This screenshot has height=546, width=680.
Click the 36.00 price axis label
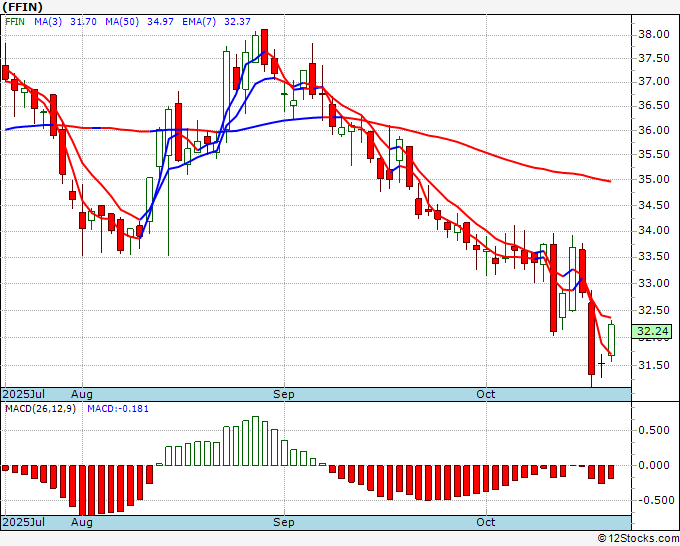654,130
